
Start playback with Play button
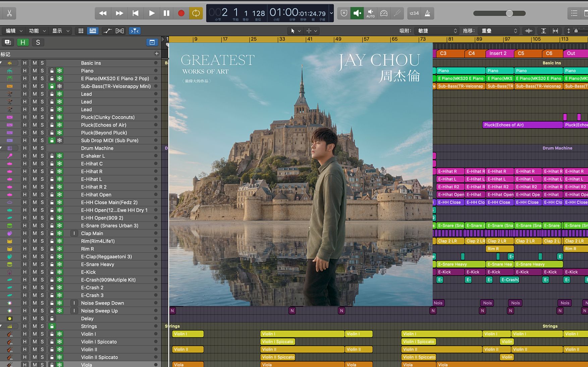(152, 13)
